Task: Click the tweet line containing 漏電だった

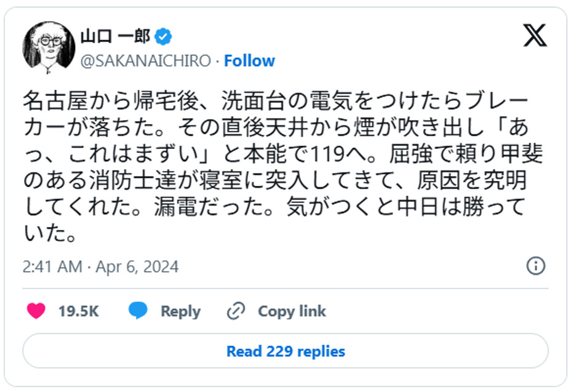Action: 276,208
